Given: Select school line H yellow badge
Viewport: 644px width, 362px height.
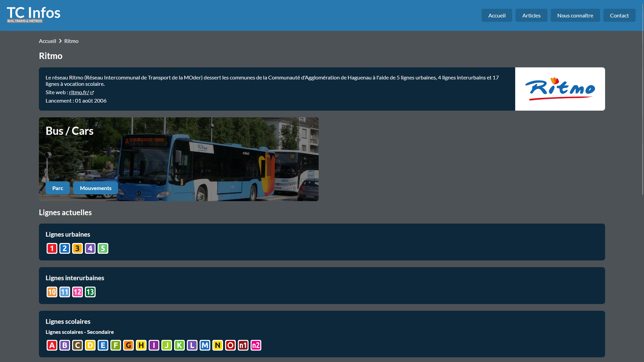Looking at the screenshot, I should tap(141, 345).
